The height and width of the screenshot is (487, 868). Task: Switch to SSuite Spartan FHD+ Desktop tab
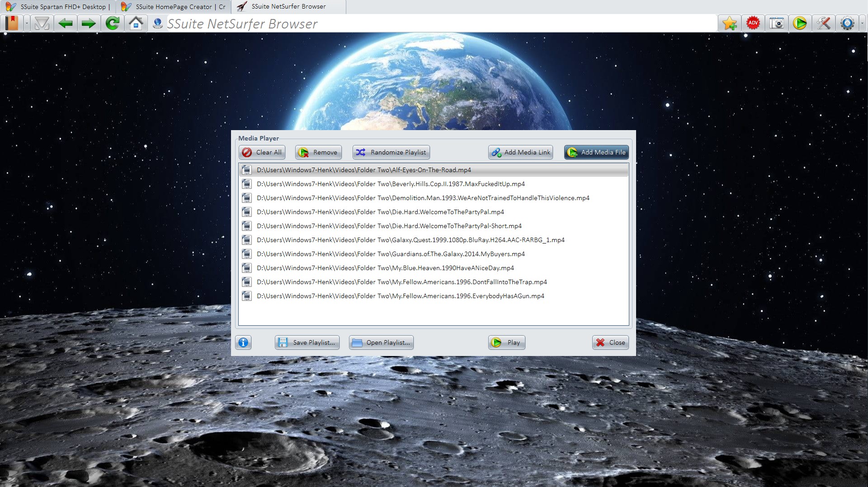(x=58, y=7)
